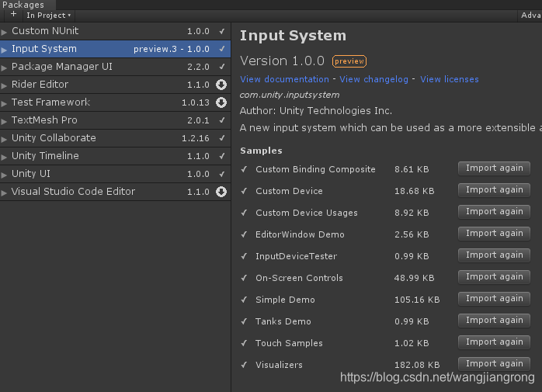Click the Package Manager UI installed checkmark

point(222,67)
